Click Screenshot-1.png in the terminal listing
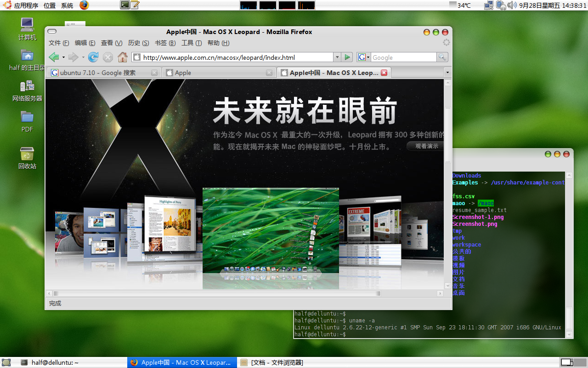This screenshot has width=588, height=368. (478, 217)
